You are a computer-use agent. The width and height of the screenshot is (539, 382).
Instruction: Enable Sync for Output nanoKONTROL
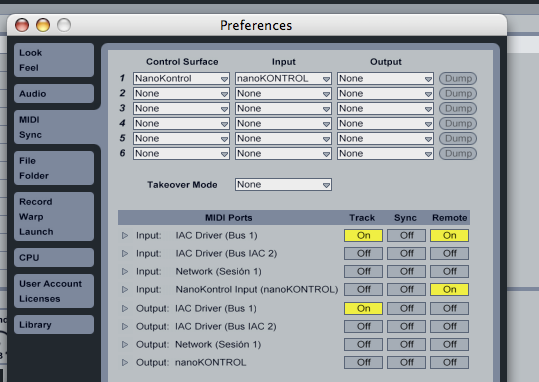pos(406,362)
